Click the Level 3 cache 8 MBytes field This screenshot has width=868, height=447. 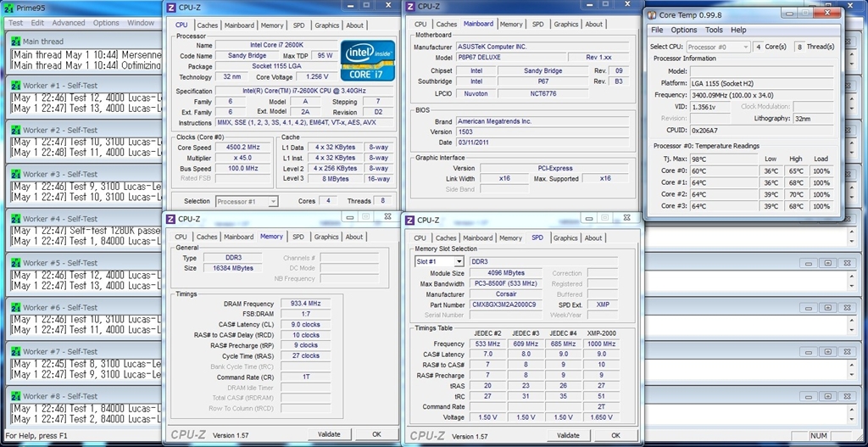(334, 179)
